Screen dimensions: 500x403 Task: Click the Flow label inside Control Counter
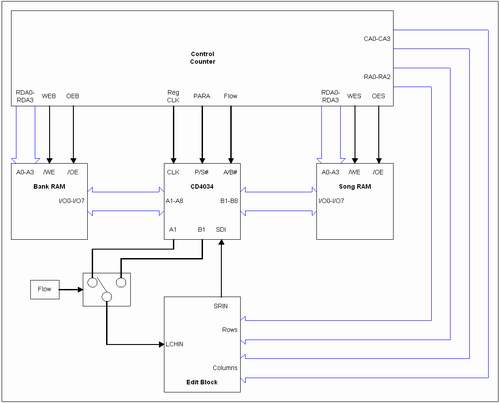[230, 96]
